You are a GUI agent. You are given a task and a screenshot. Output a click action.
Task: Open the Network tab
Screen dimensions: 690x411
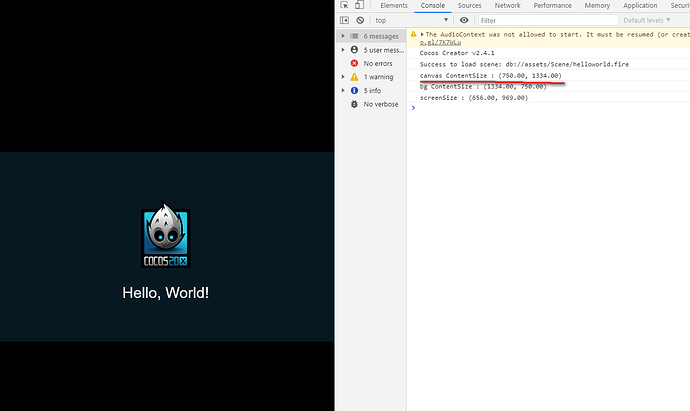pos(507,5)
